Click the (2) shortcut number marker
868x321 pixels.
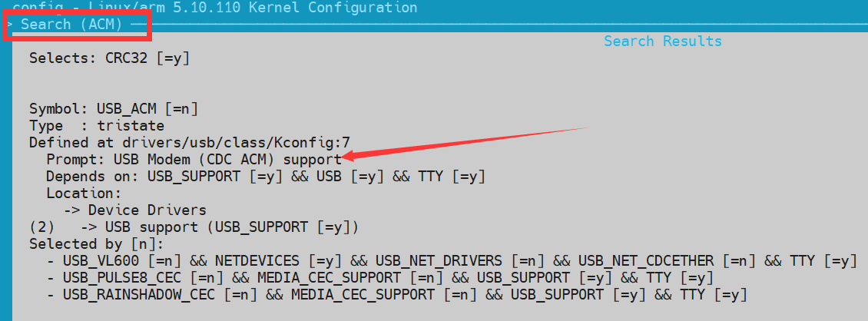[x=42, y=227]
